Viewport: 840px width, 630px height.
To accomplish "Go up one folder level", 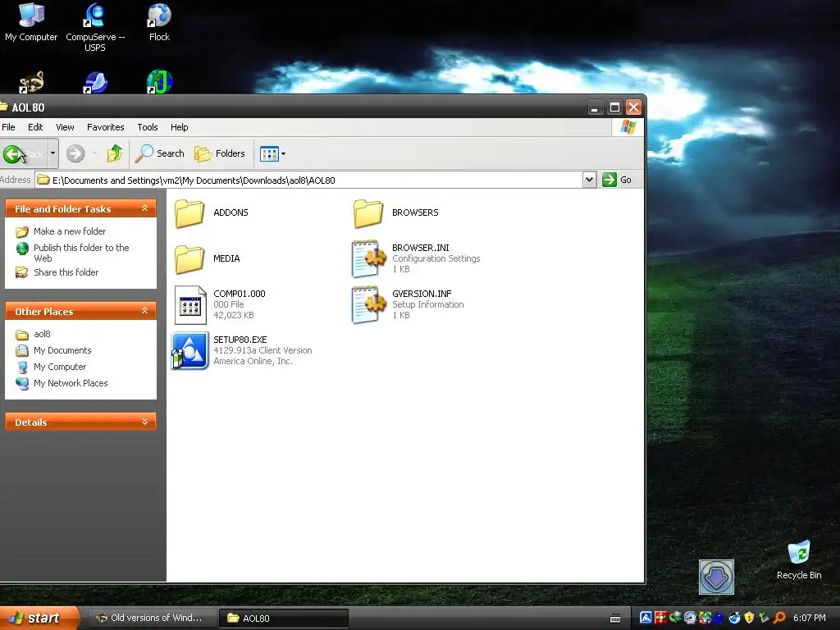I will [114, 153].
